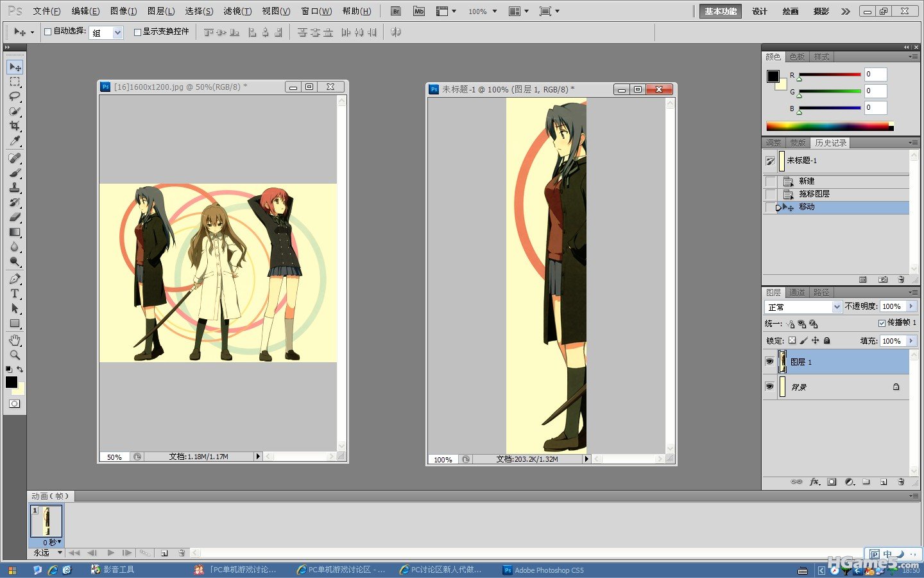The width and height of the screenshot is (924, 578).
Task: Switch to the 路径 tab
Action: pyautogui.click(x=821, y=292)
